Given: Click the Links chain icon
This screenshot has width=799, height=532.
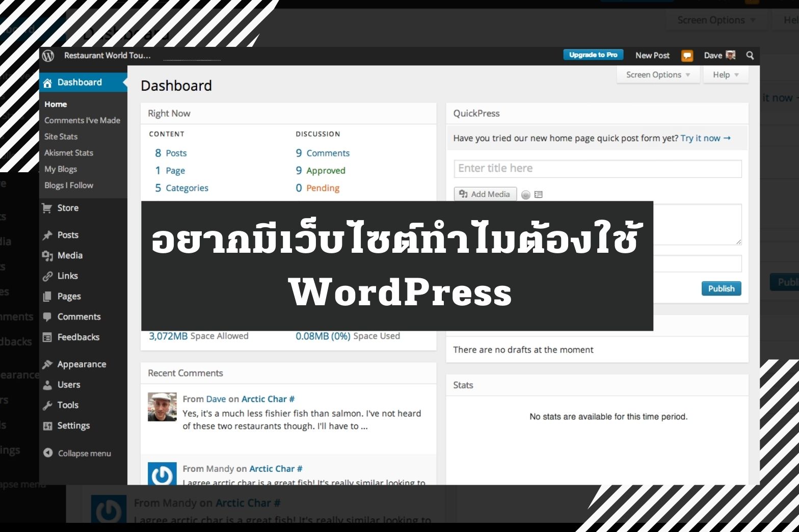Looking at the screenshot, I should [x=47, y=276].
